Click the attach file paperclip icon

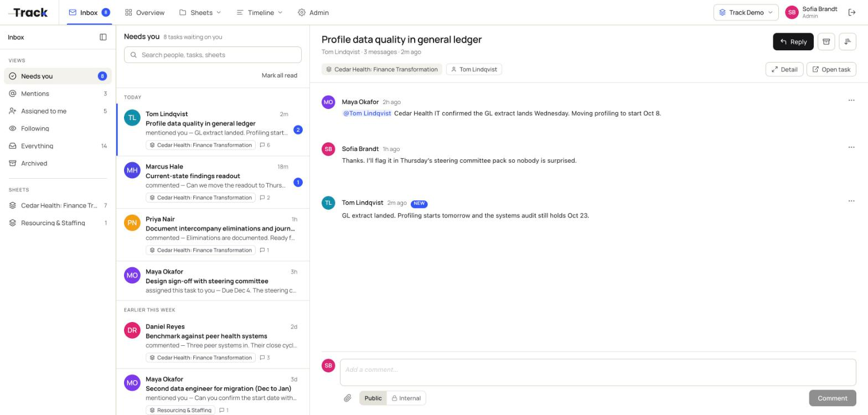pos(348,398)
